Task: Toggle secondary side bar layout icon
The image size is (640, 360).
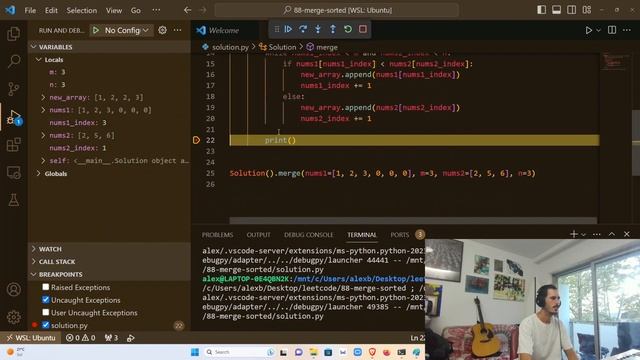Action: pyautogui.click(x=571, y=10)
